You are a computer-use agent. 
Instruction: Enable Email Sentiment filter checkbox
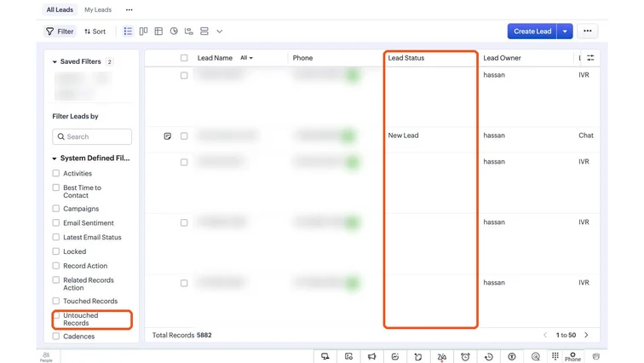[56, 223]
